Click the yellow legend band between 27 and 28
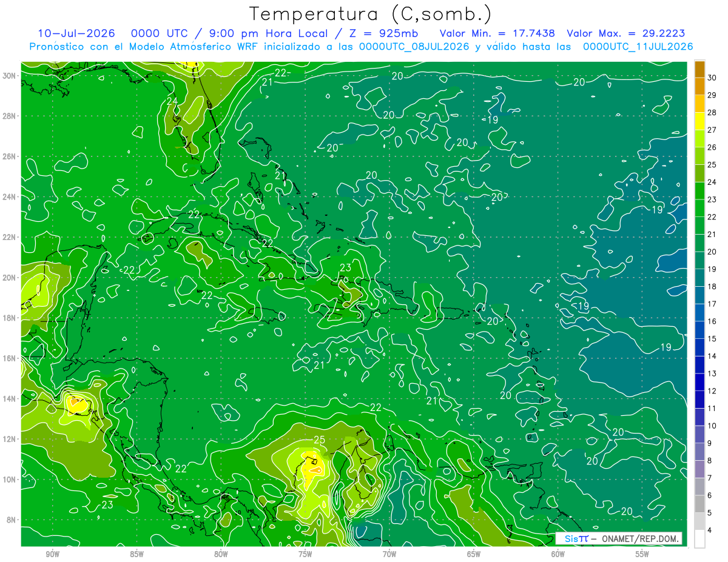The height and width of the screenshot is (562, 728). coord(700,121)
